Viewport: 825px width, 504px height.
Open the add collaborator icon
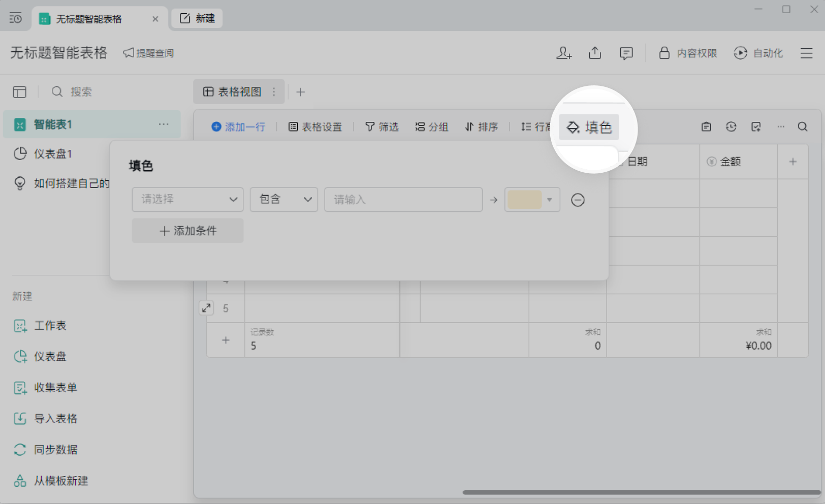point(564,53)
